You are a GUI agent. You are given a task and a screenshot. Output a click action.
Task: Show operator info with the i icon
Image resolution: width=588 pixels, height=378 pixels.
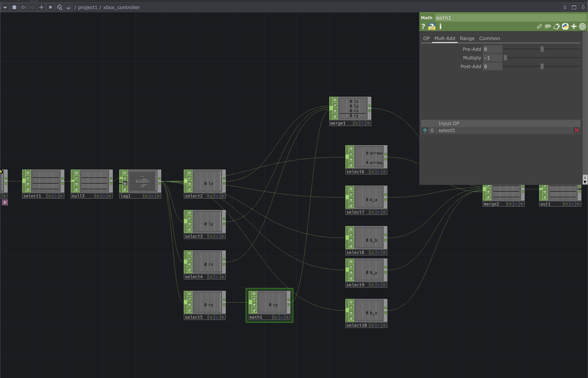click(440, 26)
